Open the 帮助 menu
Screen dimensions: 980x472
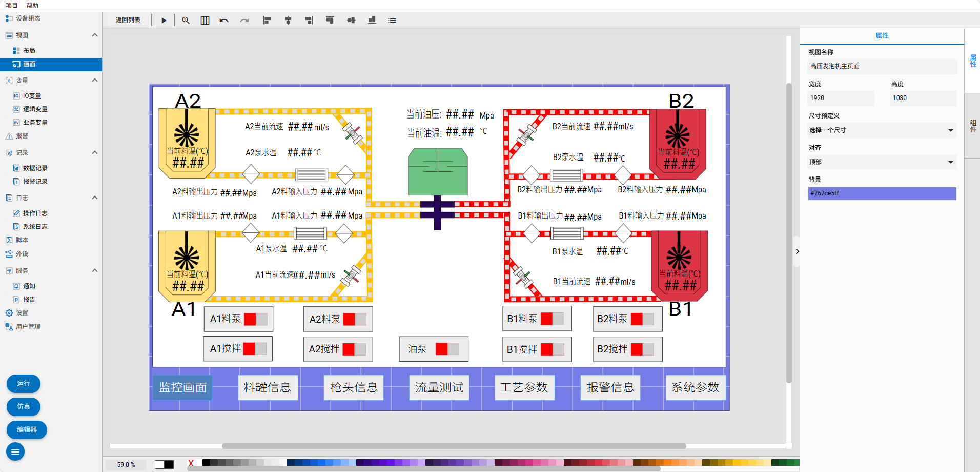tap(32, 6)
